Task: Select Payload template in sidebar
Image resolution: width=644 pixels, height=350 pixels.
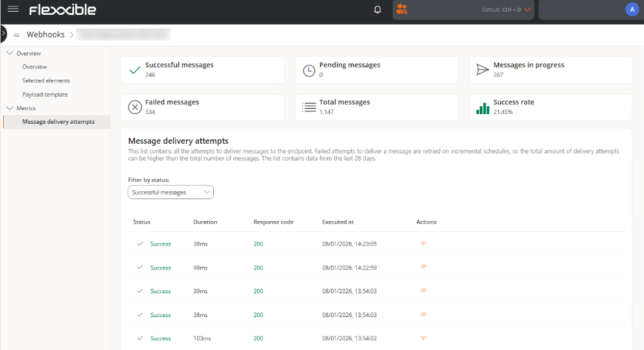Action: click(45, 95)
